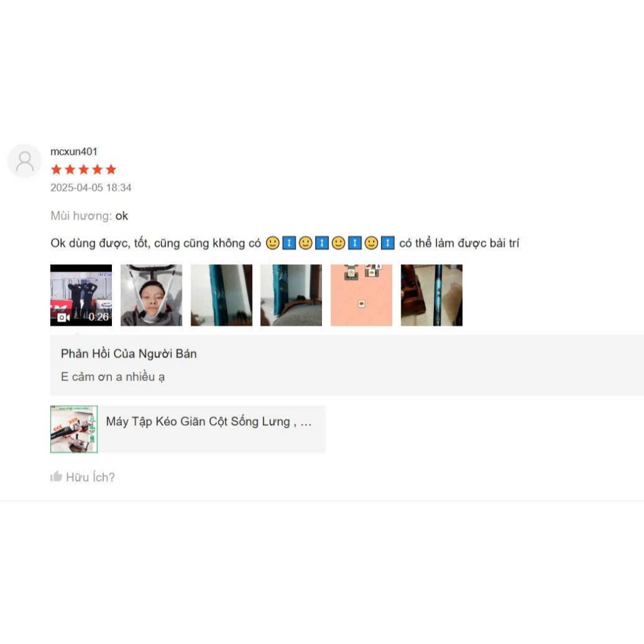Screen dimensions: 644x644
Task: Click the product thumbnail with green border
Action: [74, 429]
